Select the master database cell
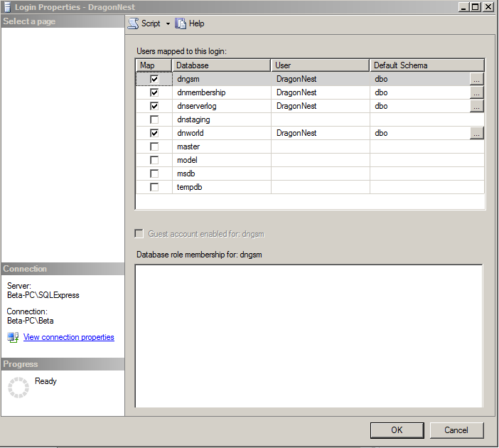 (222, 146)
